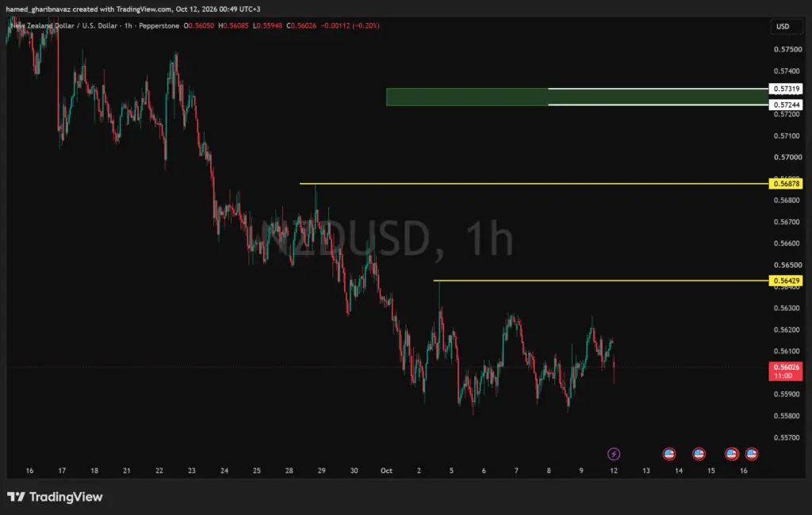Click the 0.57400 price axis label
Viewport: 812px width, 515px height.
click(786, 71)
